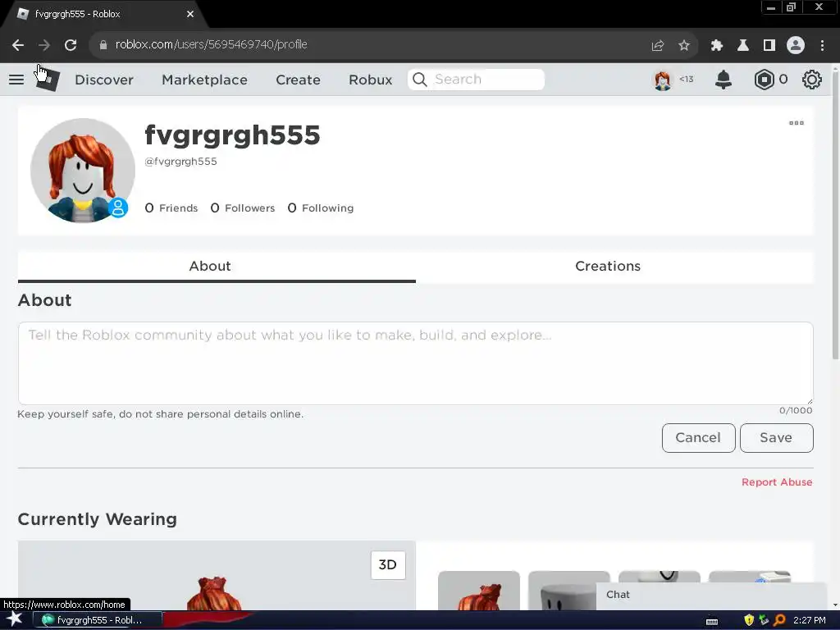Reload the current browser page
The width and height of the screenshot is (840, 630).
tap(71, 45)
